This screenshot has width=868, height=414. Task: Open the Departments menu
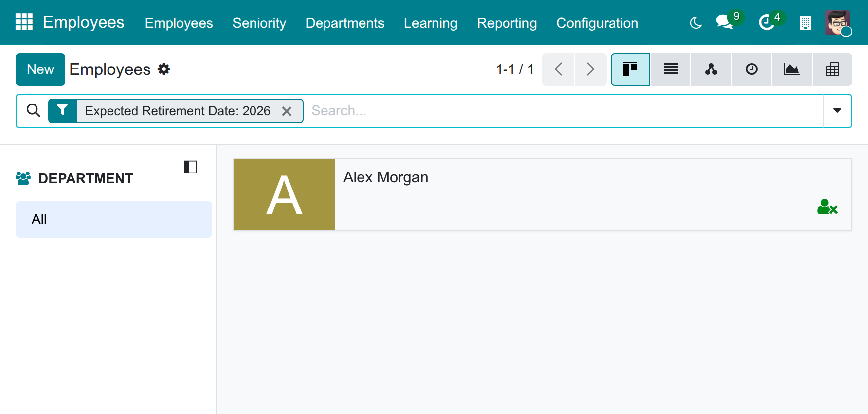(345, 23)
